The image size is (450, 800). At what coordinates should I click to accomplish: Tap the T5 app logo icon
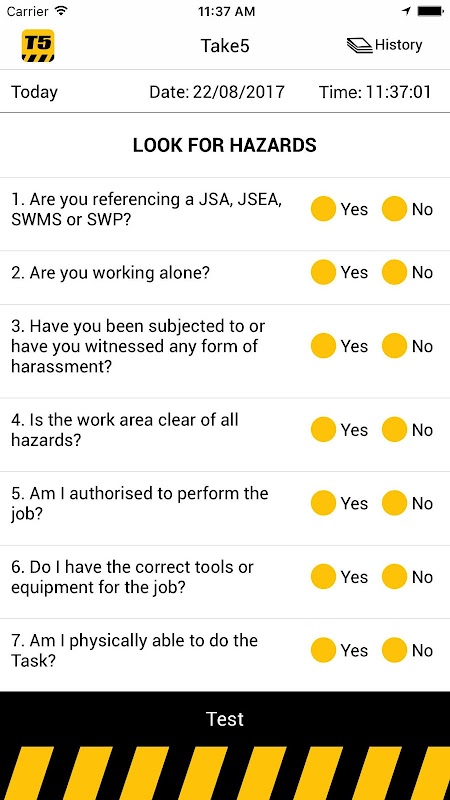(x=38, y=45)
